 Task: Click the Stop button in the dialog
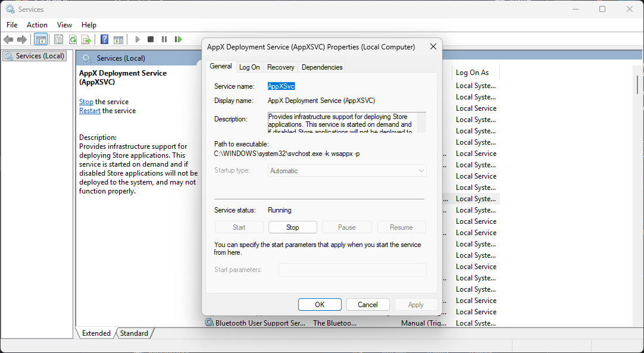tap(292, 227)
